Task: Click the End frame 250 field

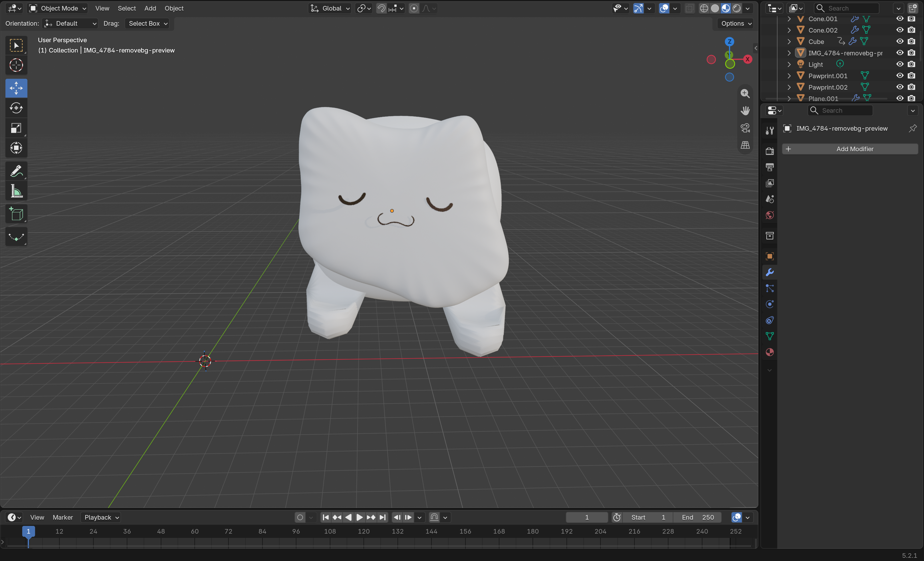Action: click(698, 518)
